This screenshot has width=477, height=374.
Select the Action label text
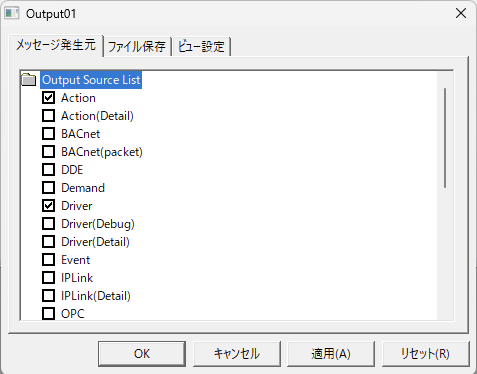(78, 98)
